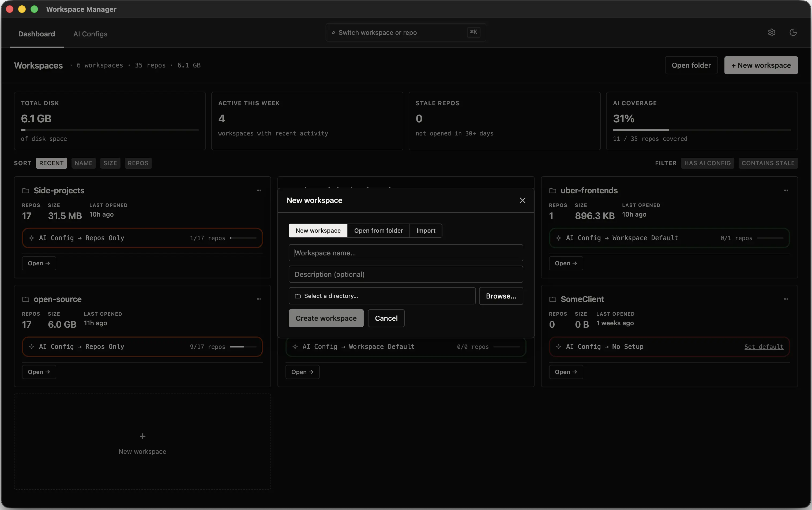Toggle dark mode moon icon

(x=793, y=32)
